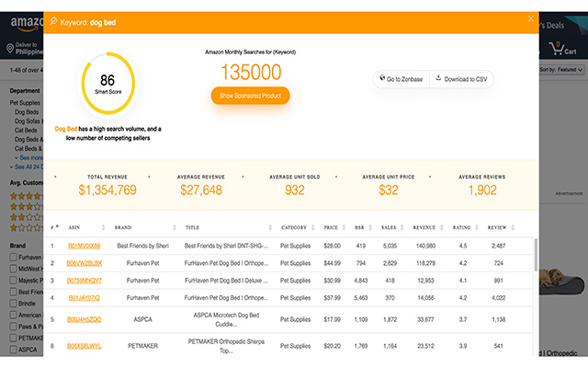Click monthly searches value 135000
This screenshot has height=368, width=588.
(x=251, y=72)
